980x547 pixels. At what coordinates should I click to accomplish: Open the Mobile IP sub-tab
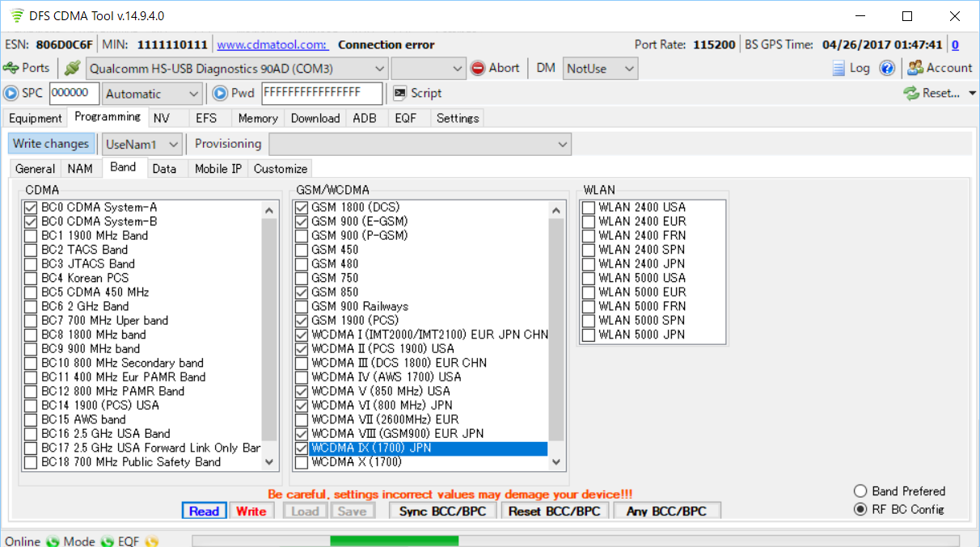point(218,169)
